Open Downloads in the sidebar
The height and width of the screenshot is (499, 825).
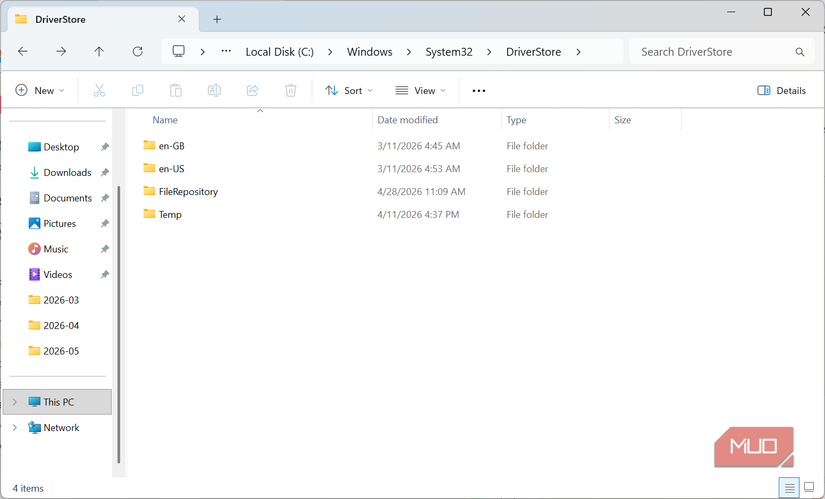click(x=67, y=173)
